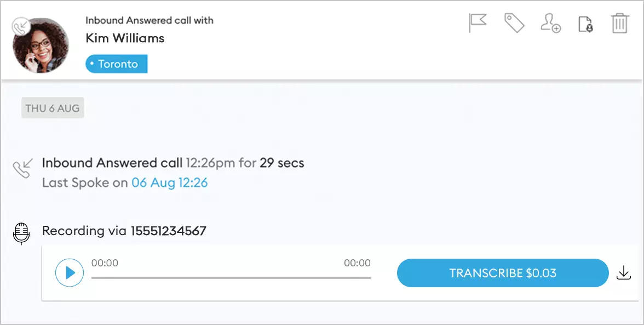Delete the call using the trash icon
The image size is (644, 325).
pyautogui.click(x=619, y=24)
